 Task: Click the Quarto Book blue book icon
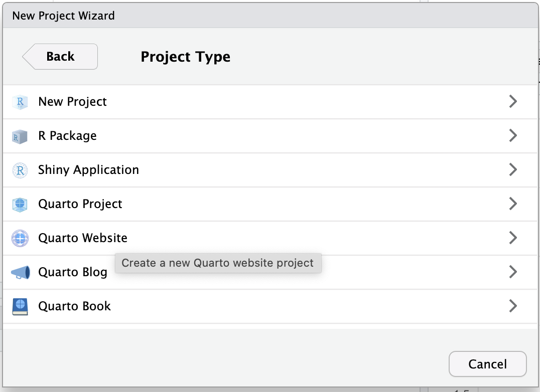coord(20,306)
